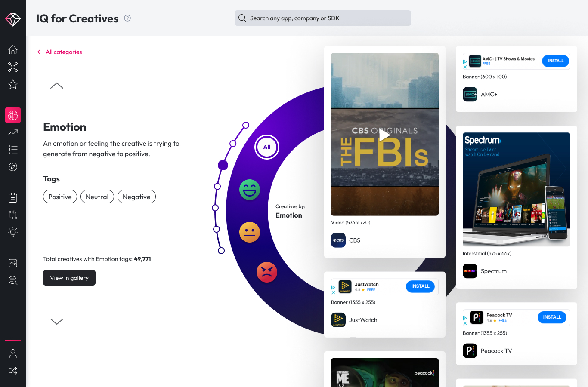The image size is (588, 387).
Task: Click the shuffle icon in sidebar
Action: (13, 371)
